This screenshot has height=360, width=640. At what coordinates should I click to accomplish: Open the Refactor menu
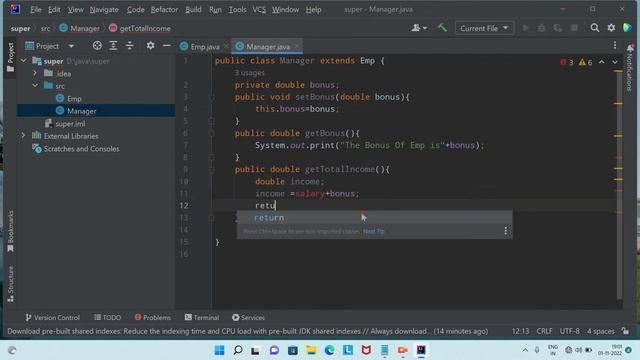pos(164,9)
